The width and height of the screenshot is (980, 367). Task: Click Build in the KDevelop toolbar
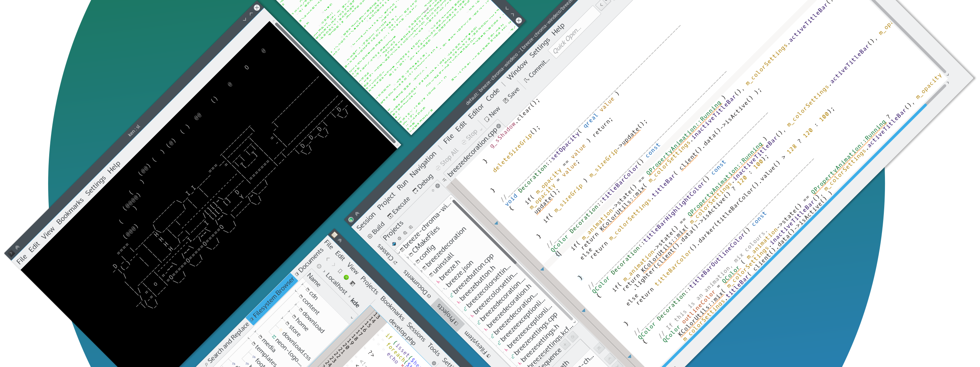point(376,230)
